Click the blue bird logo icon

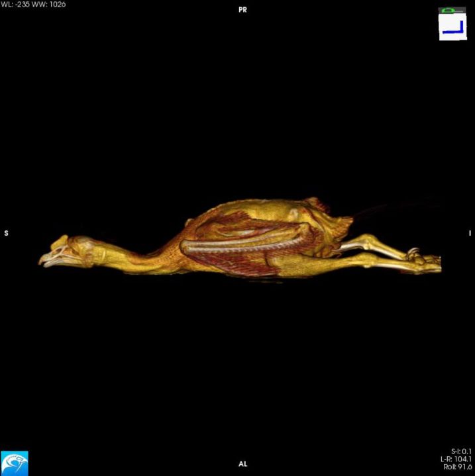[14, 462]
